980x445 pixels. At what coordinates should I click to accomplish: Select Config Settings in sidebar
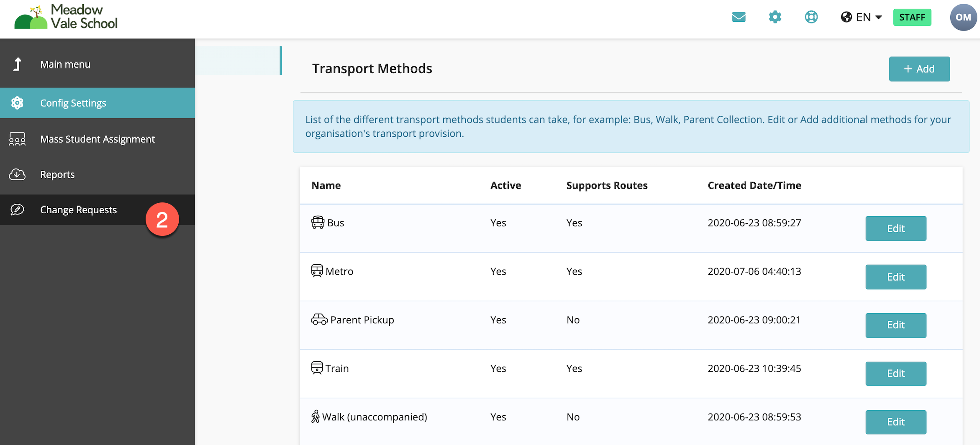click(x=73, y=103)
